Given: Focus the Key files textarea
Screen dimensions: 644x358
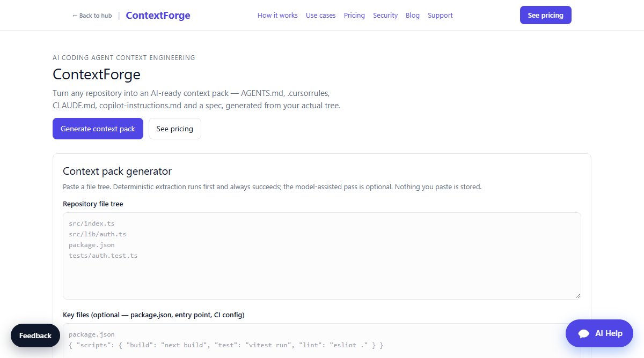Looking at the screenshot, I should (x=322, y=341).
